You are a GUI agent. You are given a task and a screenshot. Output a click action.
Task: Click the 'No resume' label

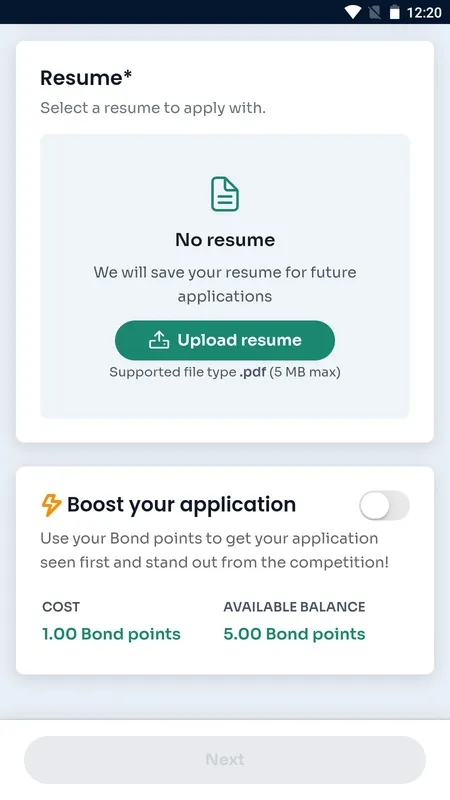225,240
